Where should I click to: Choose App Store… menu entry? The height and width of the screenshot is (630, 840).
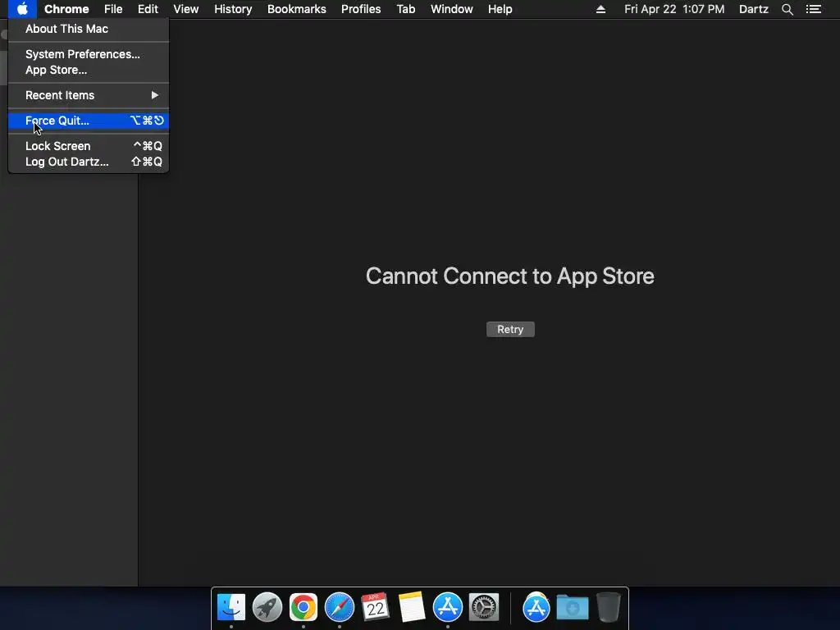(89, 70)
